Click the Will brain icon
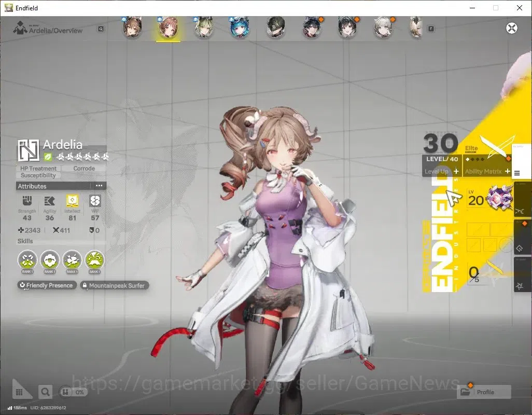The width and height of the screenshot is (532, 415). 95,201
